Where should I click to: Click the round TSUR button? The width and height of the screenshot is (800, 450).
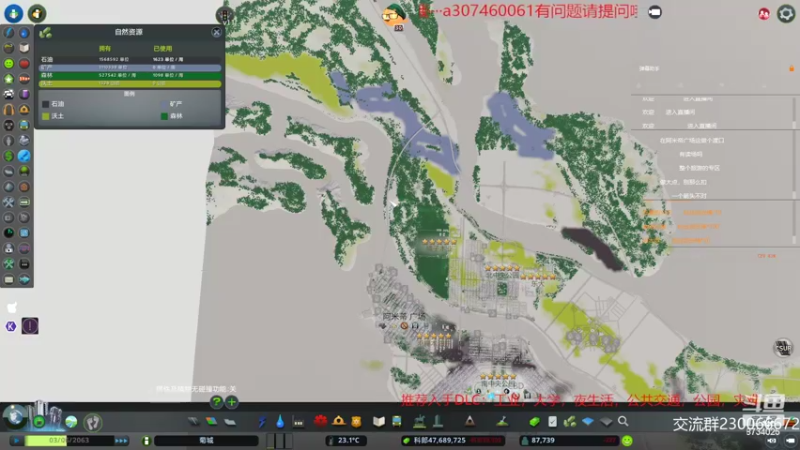pos(783,347)
